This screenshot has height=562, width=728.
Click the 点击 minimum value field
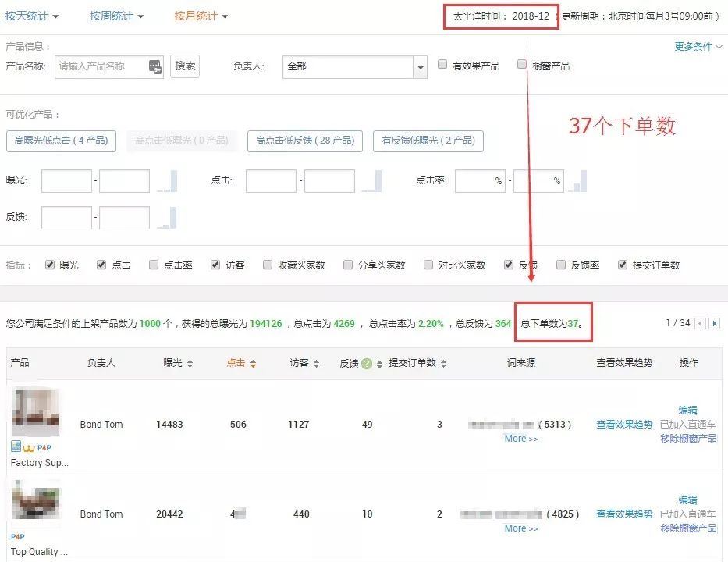271,180
